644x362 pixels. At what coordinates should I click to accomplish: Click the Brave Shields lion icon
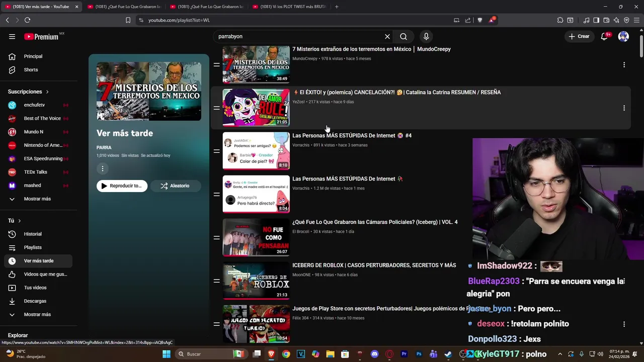point(479,20)
